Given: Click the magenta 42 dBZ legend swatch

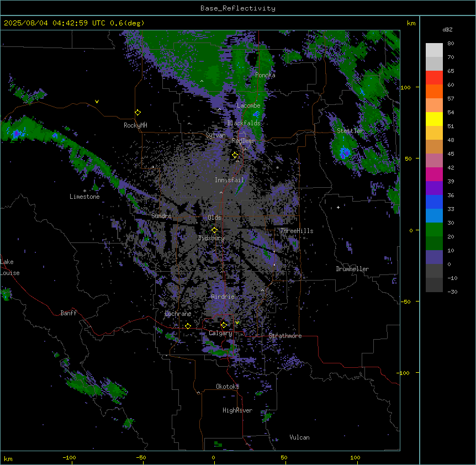Looking at the screenshot, I should (x=434, y=174).
